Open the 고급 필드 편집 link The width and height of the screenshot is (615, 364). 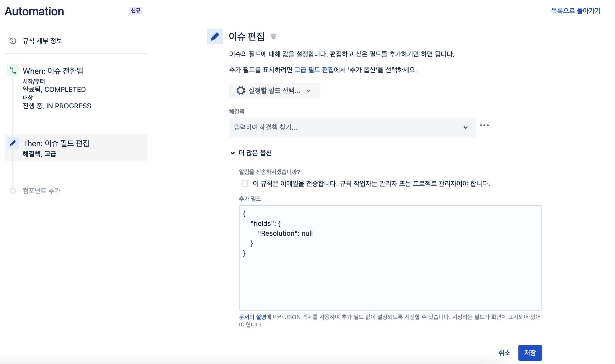coord(314,70)
